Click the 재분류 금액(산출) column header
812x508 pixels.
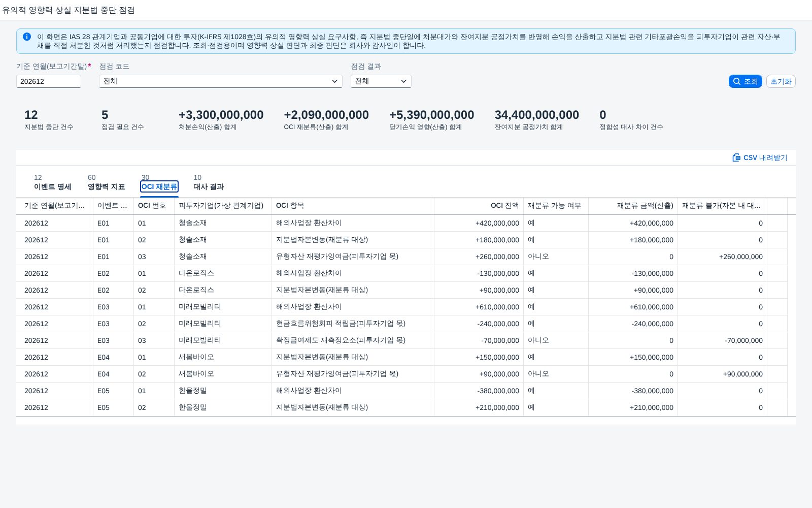(x=633, y=206)
